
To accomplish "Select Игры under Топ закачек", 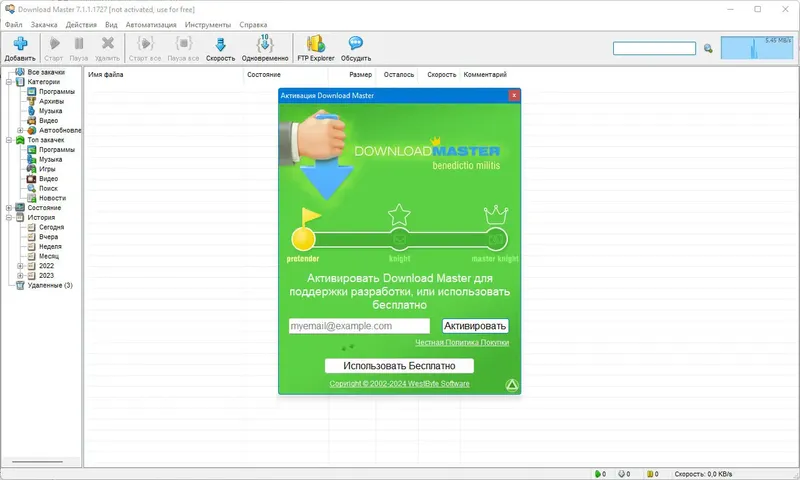I will (47, 169).
